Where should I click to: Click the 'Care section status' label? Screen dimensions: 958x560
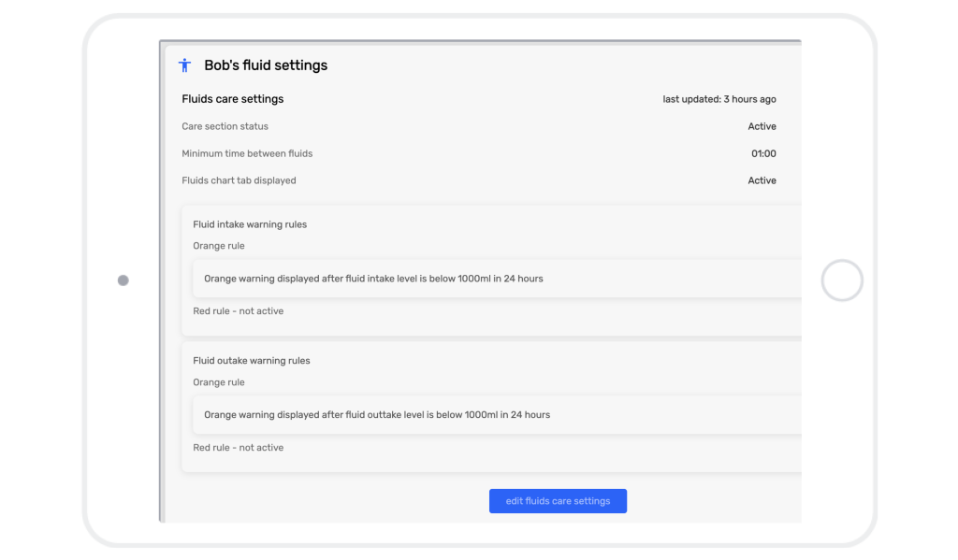coord(225,126)
